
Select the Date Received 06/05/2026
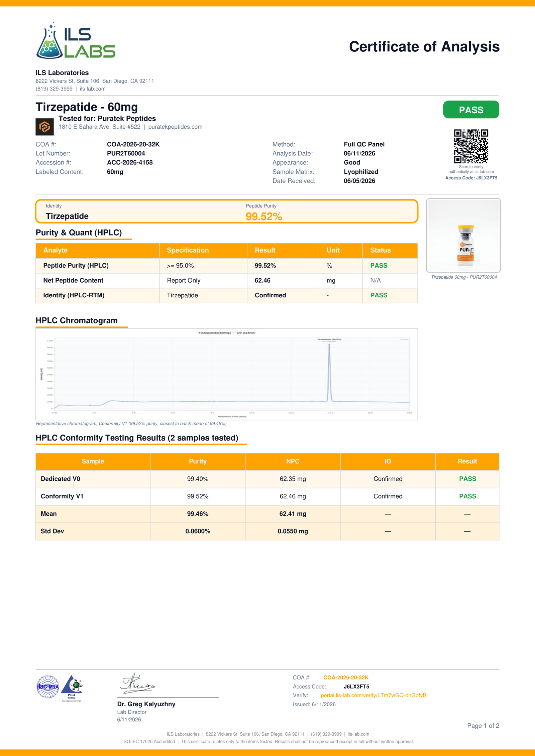(x=359, y=181)
